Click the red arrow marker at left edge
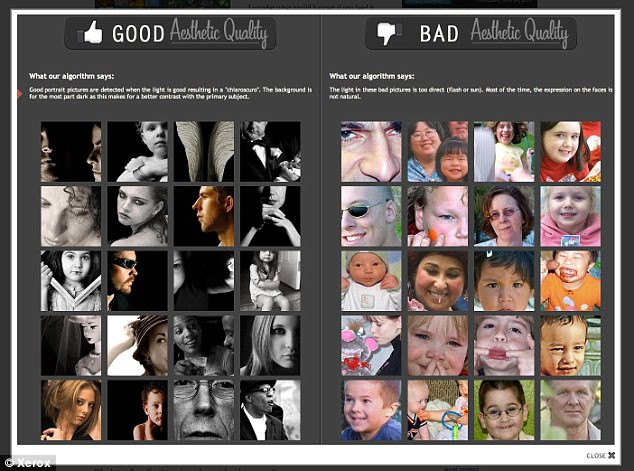 tap(20, 91)
